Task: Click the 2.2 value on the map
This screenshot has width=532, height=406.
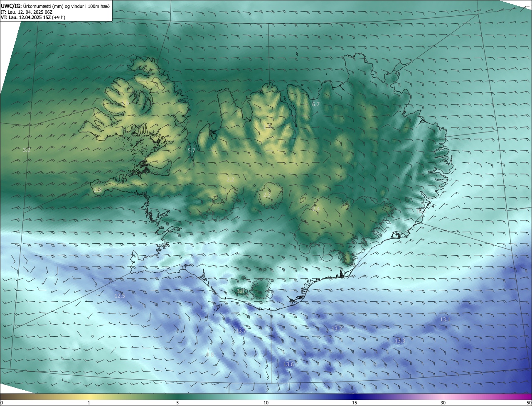Action: [230, 180]
